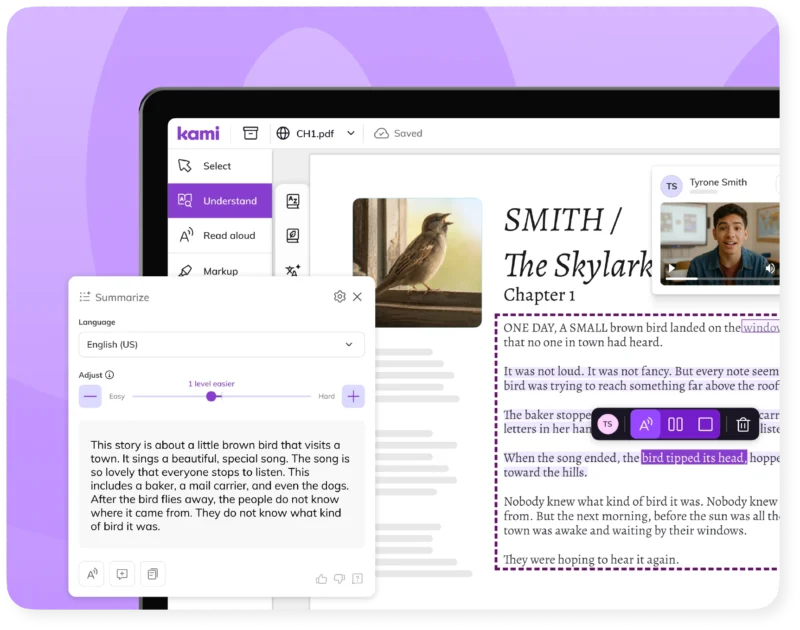Delete annotation with the trash icon
800x630 pixels.
point(743,424)
